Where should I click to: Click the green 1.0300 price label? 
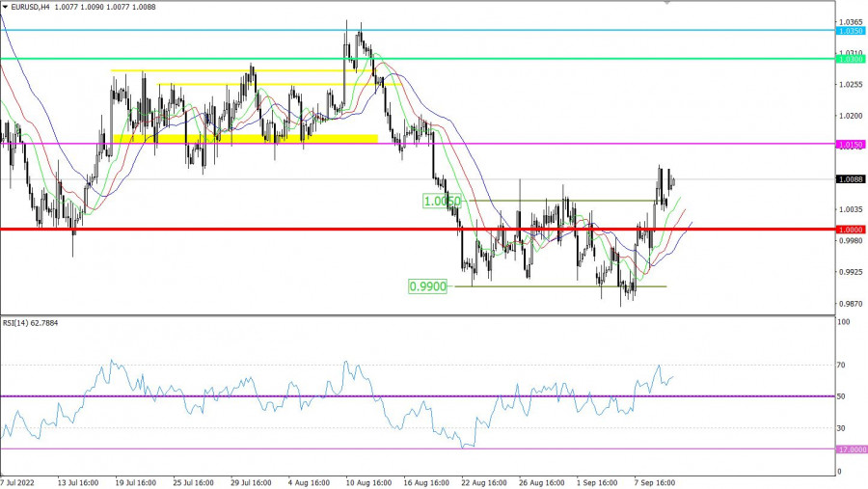pyautogui.click(x=850, y=60)
